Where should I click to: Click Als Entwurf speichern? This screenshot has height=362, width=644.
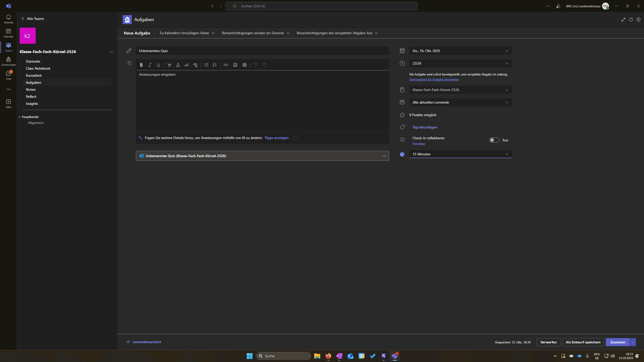pos(583,342)
